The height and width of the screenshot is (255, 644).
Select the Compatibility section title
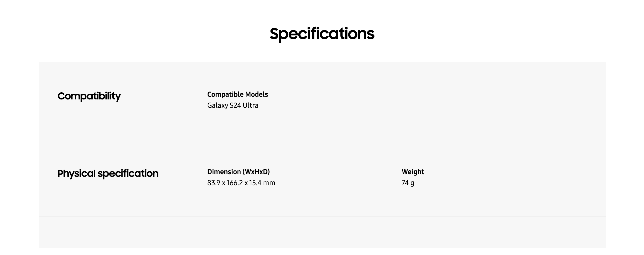point(89,96)
